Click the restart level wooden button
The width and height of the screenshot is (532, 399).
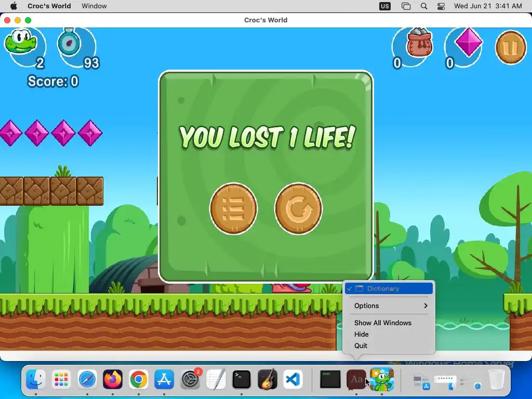tap(298, 208)
